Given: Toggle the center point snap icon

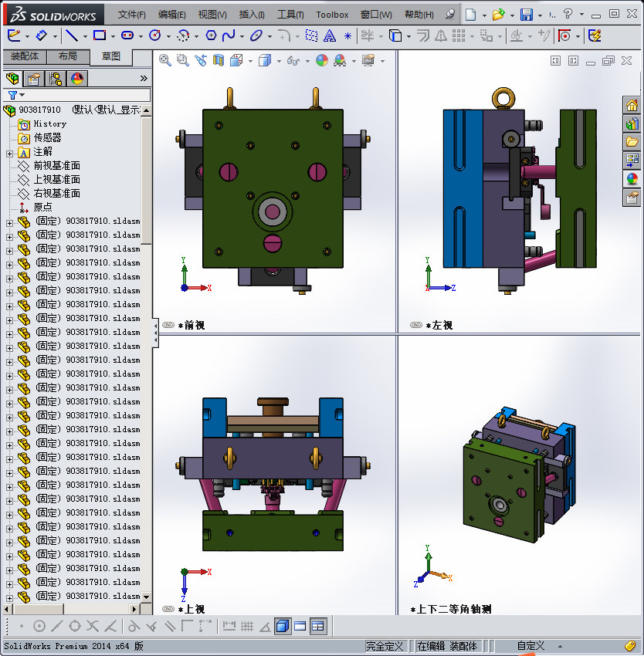Looking at the screenshot, I should pyautogui.click(x=39, y=627).
